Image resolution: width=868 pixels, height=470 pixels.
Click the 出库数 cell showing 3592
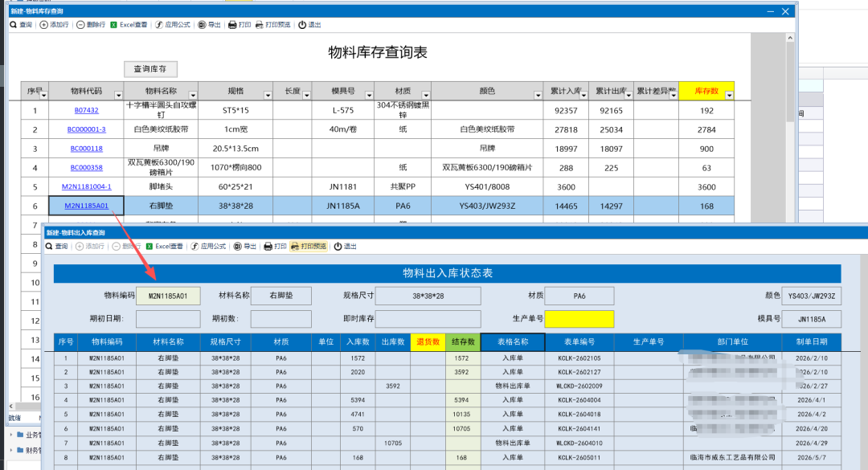[x=393, y=386]
